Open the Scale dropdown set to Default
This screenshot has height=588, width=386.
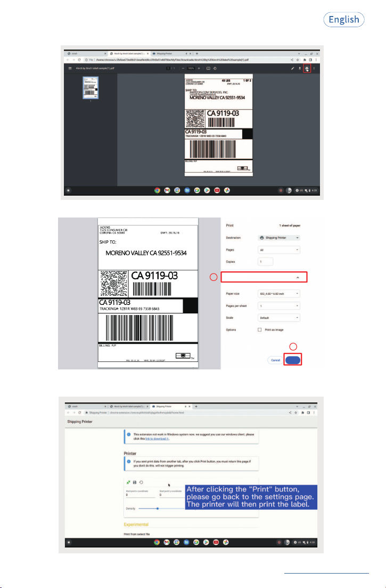tap(280, 318)
